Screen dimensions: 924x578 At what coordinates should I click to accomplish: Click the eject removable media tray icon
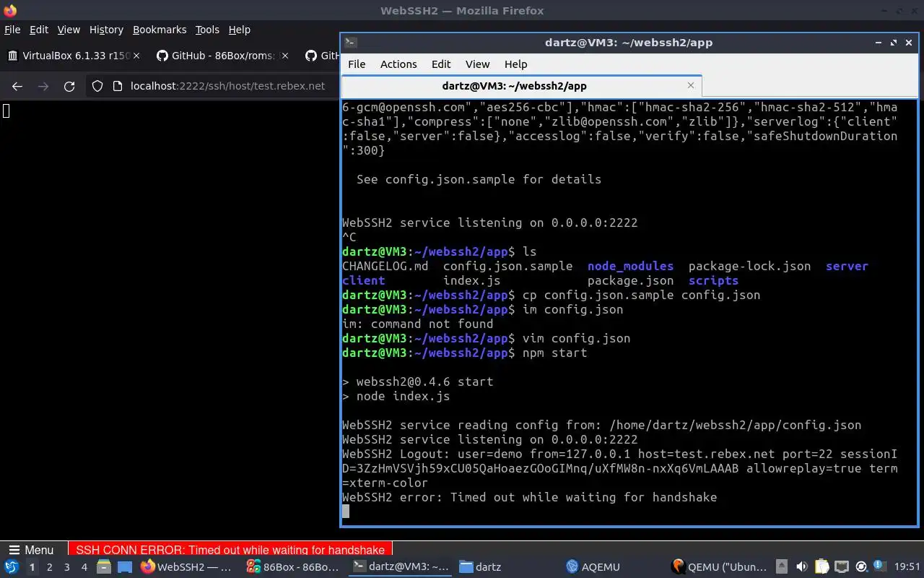(782, 567)
